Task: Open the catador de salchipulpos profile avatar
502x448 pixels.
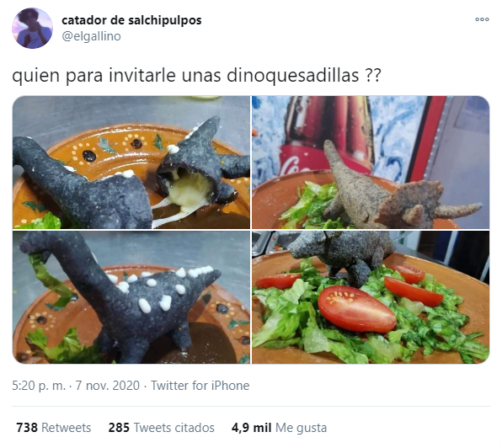Action: pyautogui.click(x=32, y=29)
